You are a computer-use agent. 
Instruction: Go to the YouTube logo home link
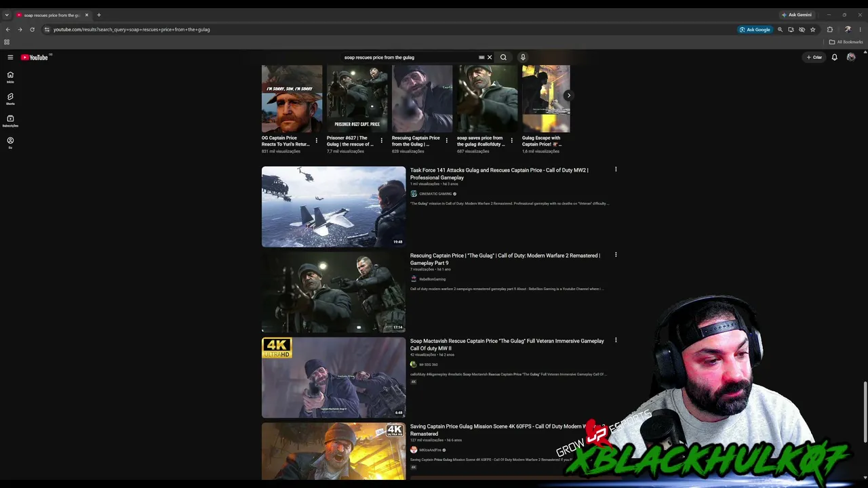click(x=34, y=58)
